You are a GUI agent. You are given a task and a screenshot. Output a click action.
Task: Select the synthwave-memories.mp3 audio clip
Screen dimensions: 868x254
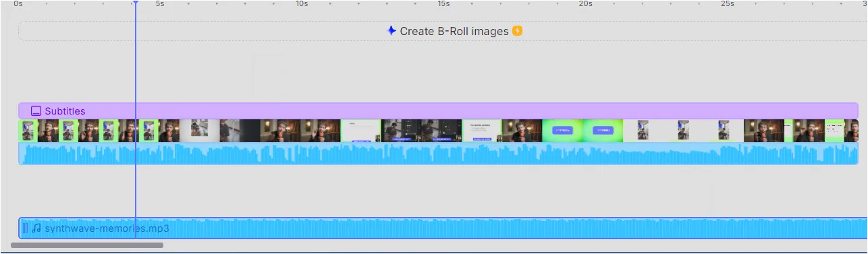(x=443, y=228)
